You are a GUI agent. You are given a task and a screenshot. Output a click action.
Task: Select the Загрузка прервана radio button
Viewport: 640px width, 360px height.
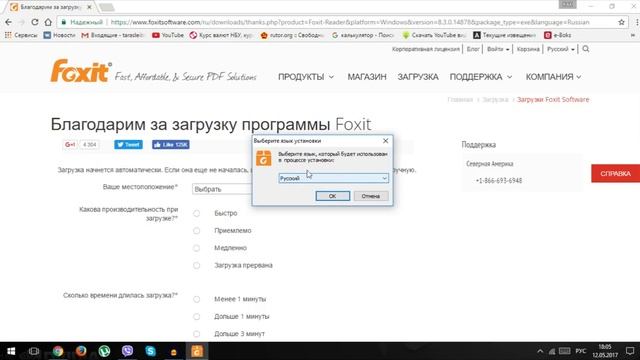click(x=196, y=265)
